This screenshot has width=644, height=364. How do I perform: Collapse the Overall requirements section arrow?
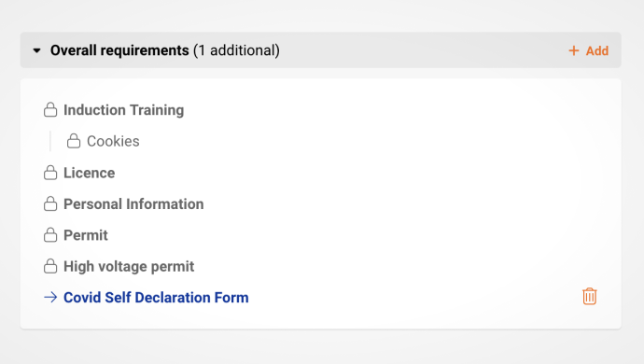coord(37,50)
